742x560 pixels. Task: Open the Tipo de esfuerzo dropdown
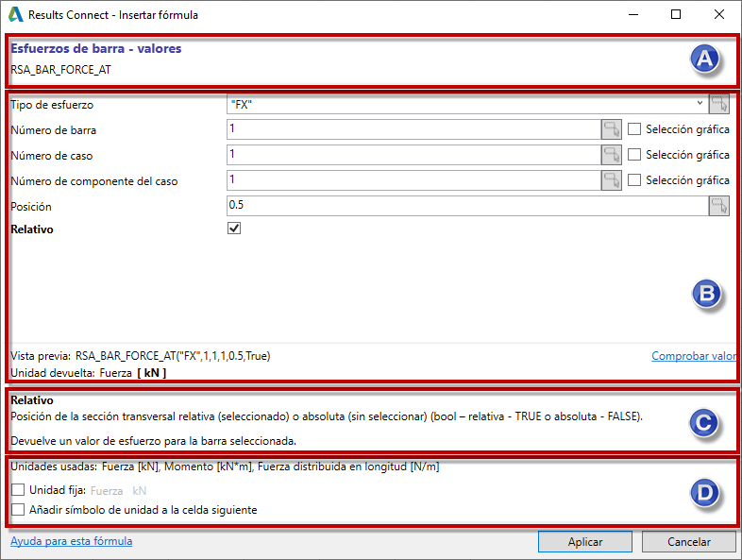click(x=700, y=104)
